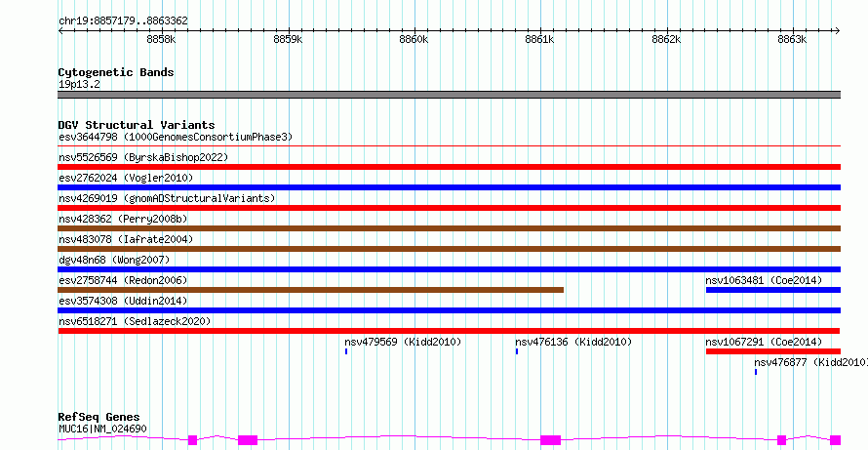Open the MUC16|NM_024690 gene label
The height and width of the screenshot is (450, 868).
click(102, 429)
